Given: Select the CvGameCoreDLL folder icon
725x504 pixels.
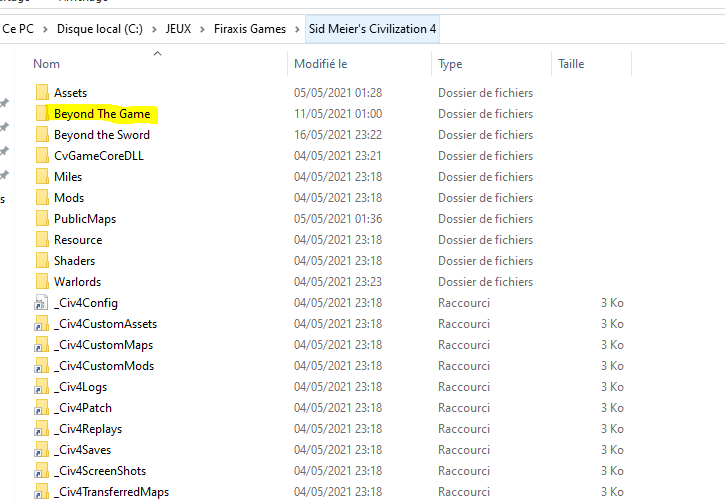Looking at the screenshot, I should point(42,155).
